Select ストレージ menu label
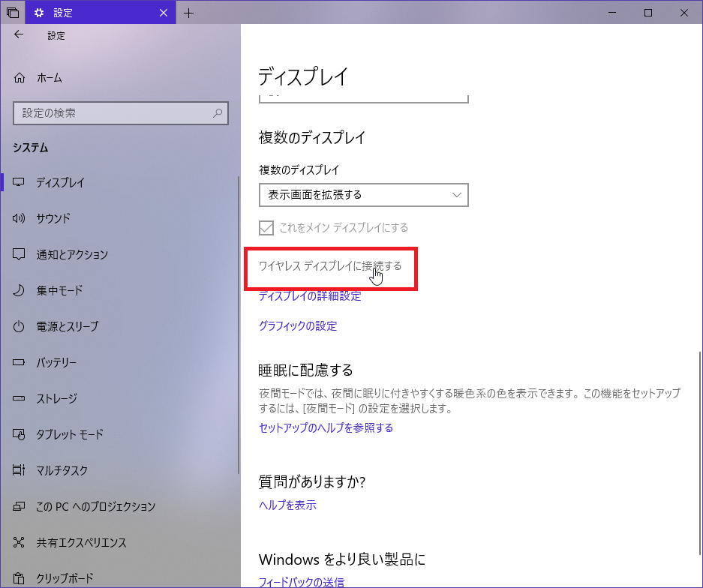The height and width of the screenshot is (588, 703). [56, 398]
